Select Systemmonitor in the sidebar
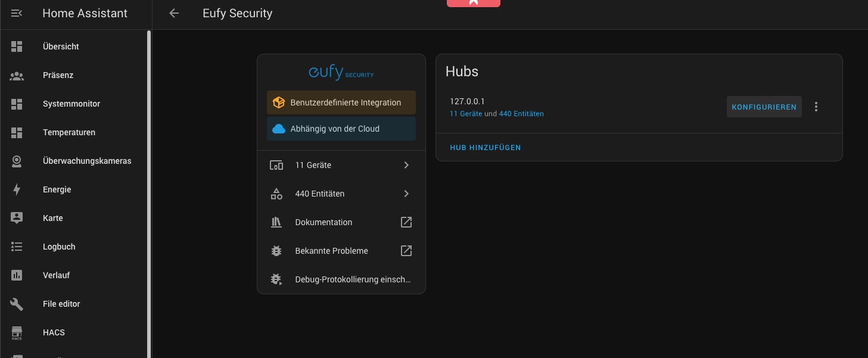 pos(71,104)
